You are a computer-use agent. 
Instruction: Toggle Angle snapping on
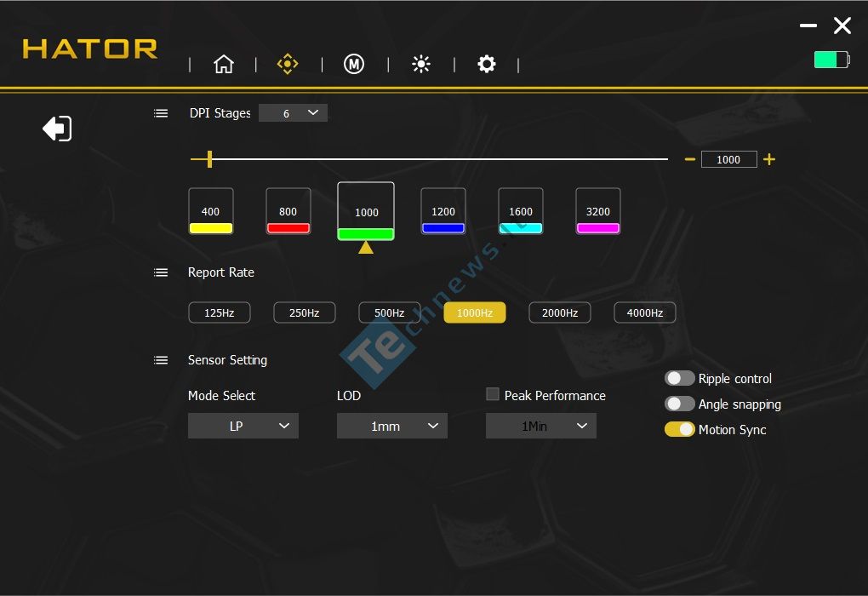coord(679,404)
